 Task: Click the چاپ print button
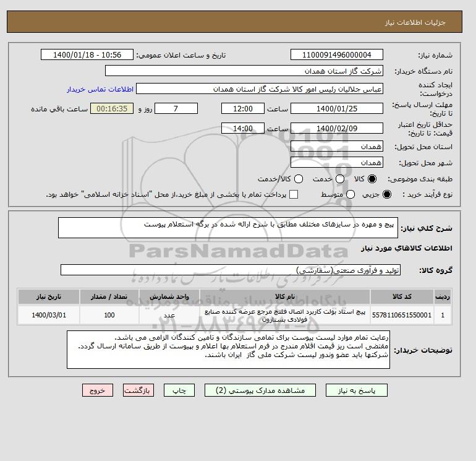pos(179,390)
